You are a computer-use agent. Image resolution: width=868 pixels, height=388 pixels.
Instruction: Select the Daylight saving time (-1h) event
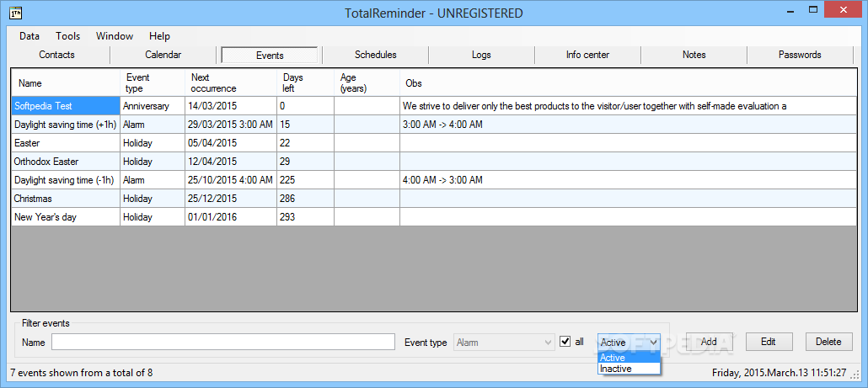tap(66, 180)
